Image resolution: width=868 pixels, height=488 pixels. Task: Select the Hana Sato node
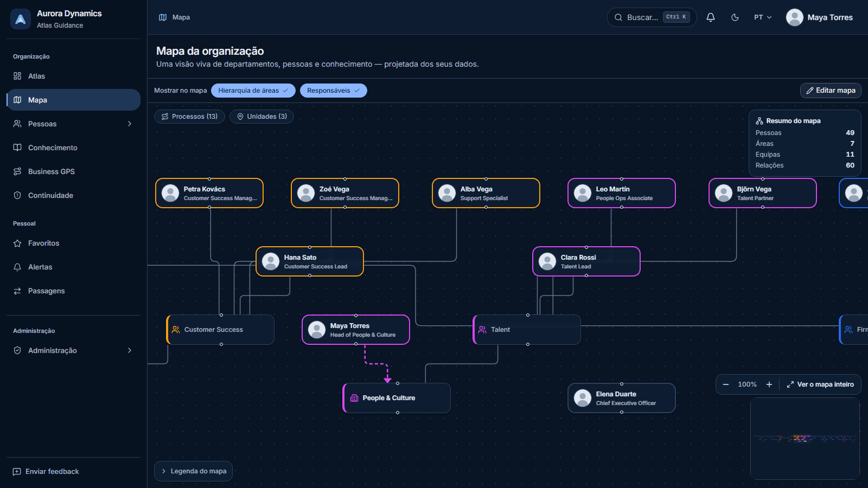click(310, 261)
